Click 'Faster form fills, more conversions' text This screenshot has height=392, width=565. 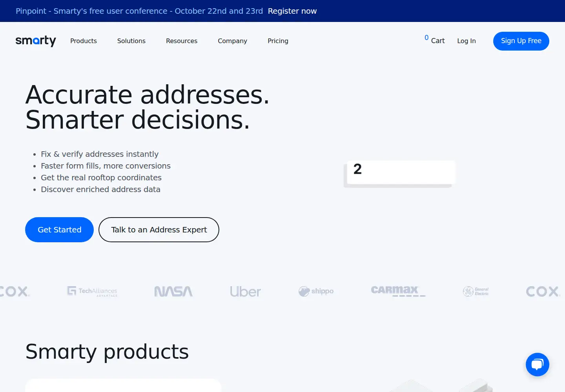106,166
